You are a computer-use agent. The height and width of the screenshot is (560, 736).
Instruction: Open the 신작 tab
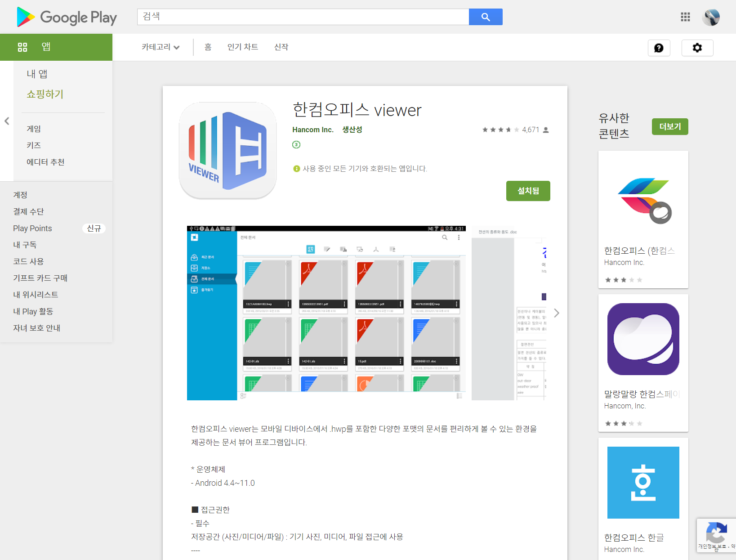pyautogui.click(x=281, y=47)
